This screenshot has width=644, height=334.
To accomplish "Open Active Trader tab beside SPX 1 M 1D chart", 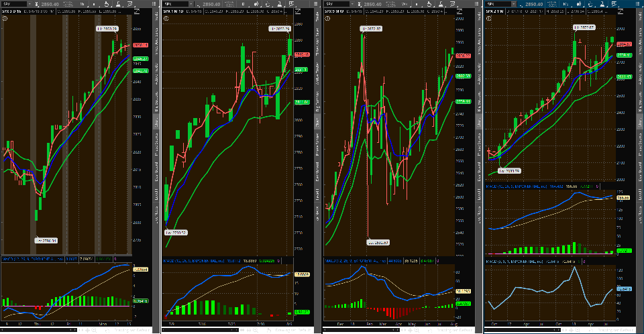I will pyautogui.click(x=317, y=74).
